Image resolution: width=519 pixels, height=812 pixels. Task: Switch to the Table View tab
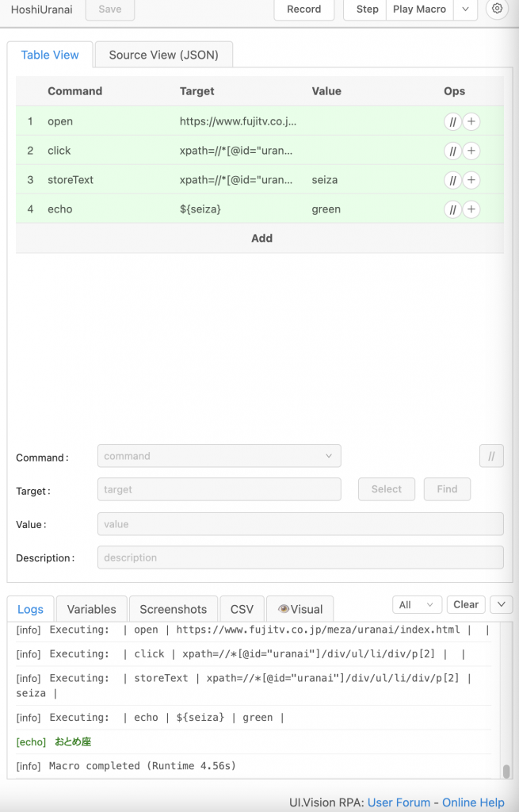[x=50, y=55]
